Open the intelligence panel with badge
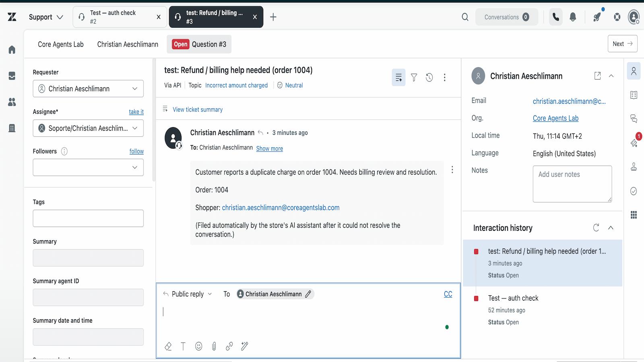 point(634,142)
